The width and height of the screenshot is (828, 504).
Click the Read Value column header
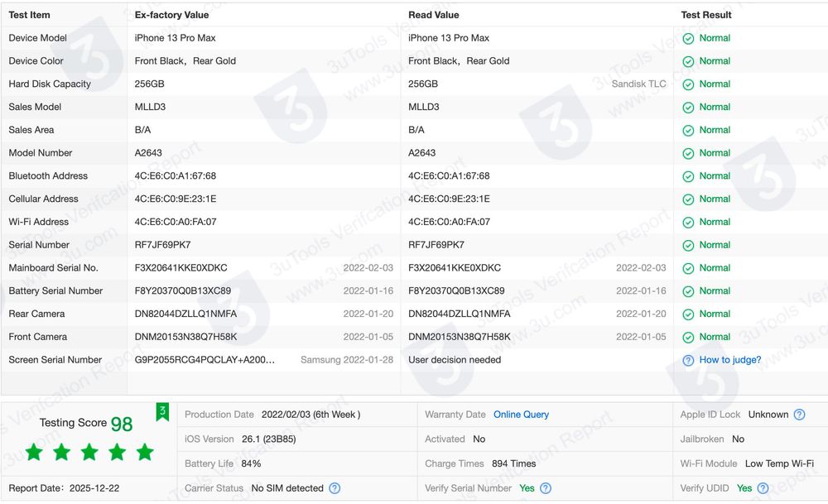tap(434, 15)
